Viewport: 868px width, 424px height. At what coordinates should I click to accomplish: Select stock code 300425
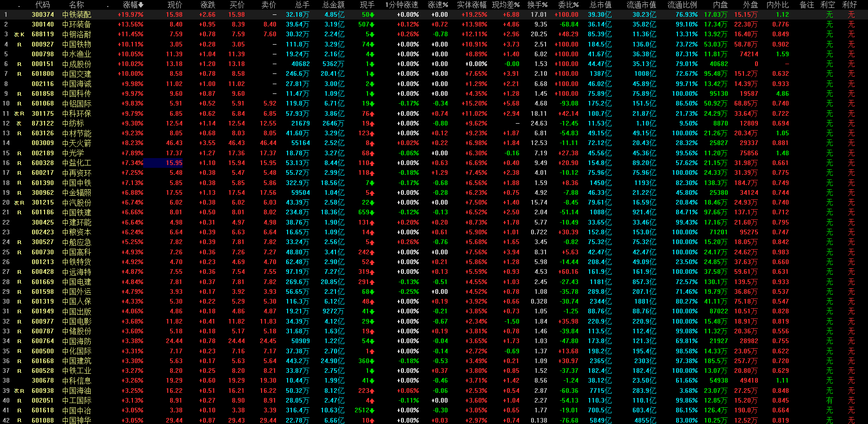(x=43, y=222)
